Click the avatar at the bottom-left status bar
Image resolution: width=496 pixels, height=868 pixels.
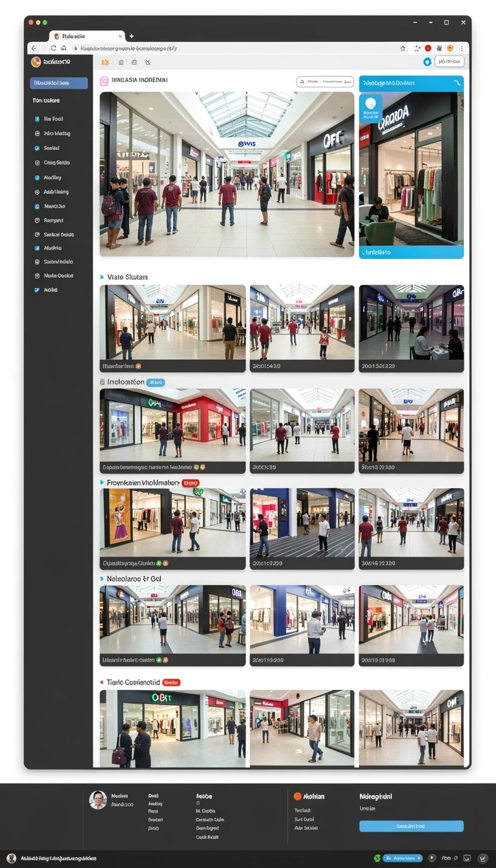tap(12, 858)
